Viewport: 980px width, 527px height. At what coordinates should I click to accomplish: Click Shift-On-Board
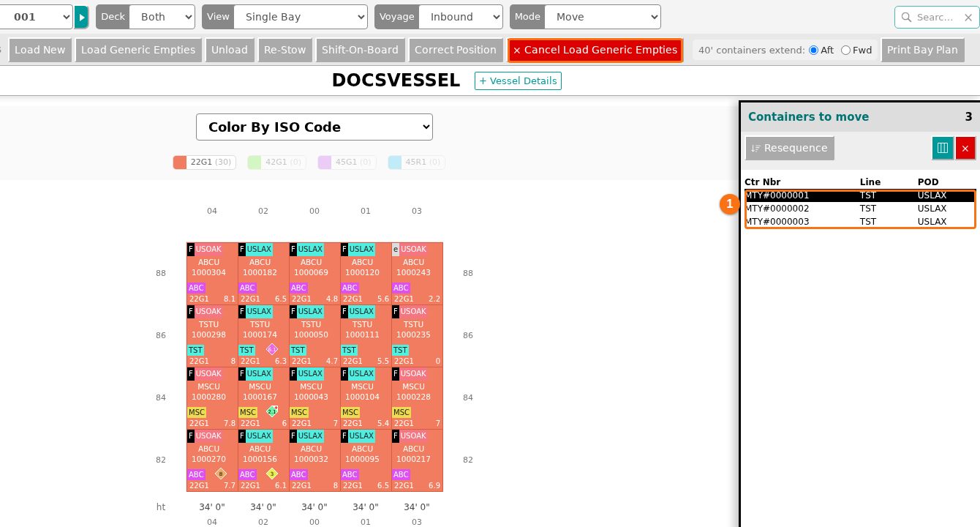click(x=360, y=50)
